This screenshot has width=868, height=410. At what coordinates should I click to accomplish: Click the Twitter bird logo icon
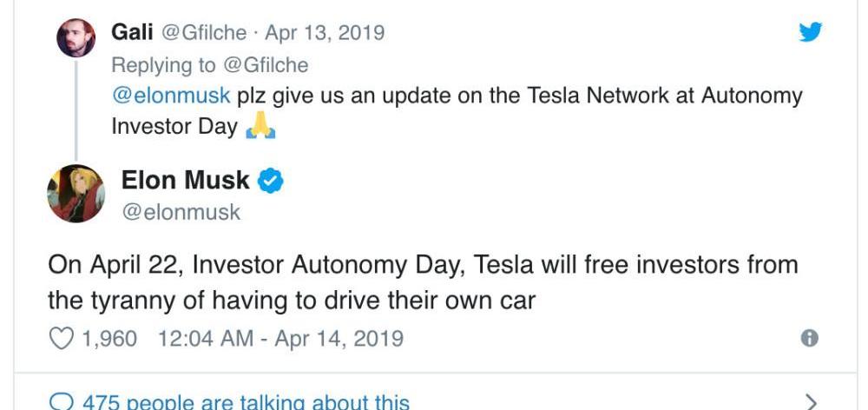pyautogui.click(x=810, y=32)
